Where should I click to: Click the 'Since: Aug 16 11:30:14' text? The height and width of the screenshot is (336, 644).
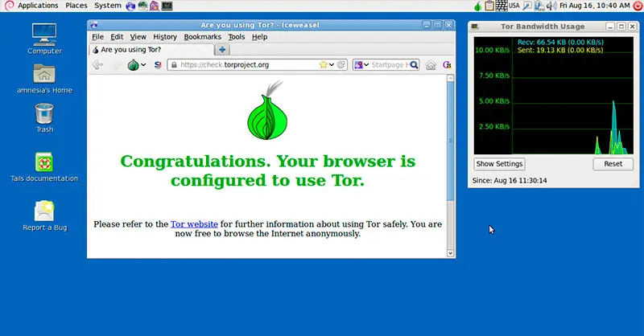[x=510, y=181]
